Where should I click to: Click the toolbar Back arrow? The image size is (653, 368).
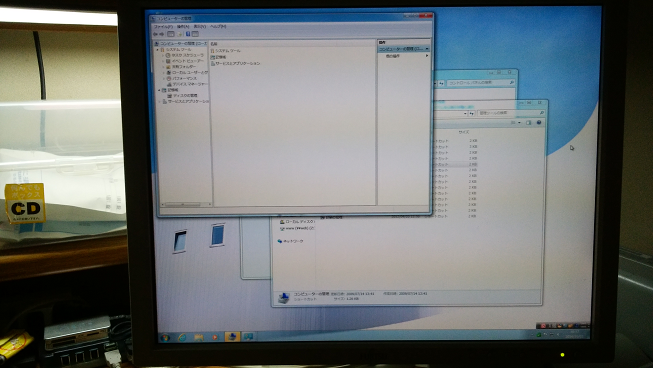tap(155, 34)
